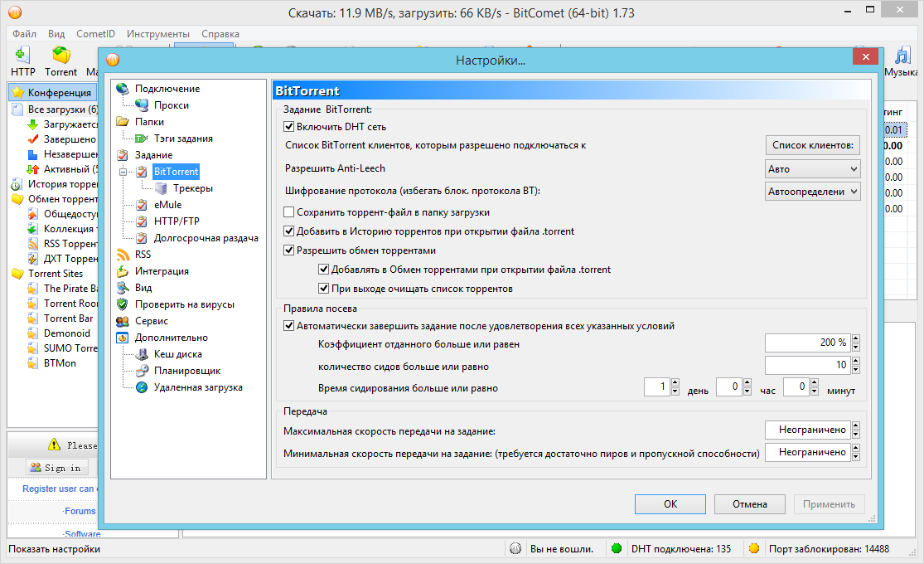Image resolution: width=924 pixels, height=564 pixels.
Task: Click the HTTP download toolbar icon
Action: [x=22, y=55]
